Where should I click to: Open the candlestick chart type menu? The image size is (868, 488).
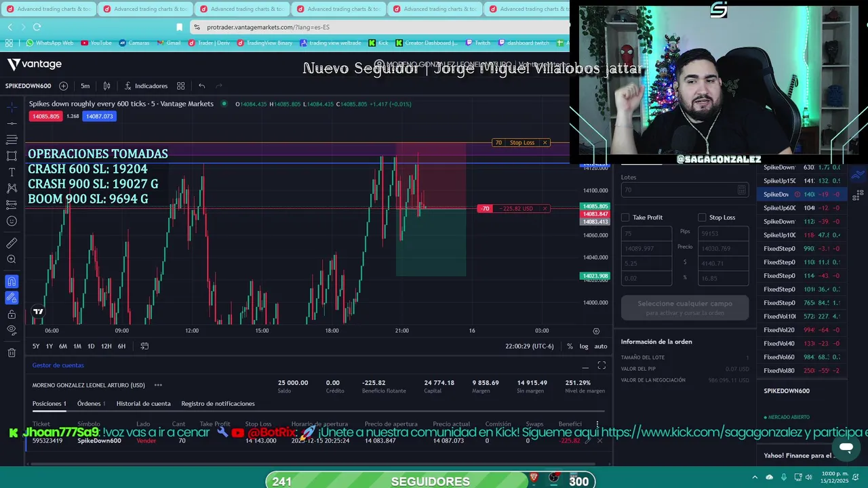(x=106, y=86)
